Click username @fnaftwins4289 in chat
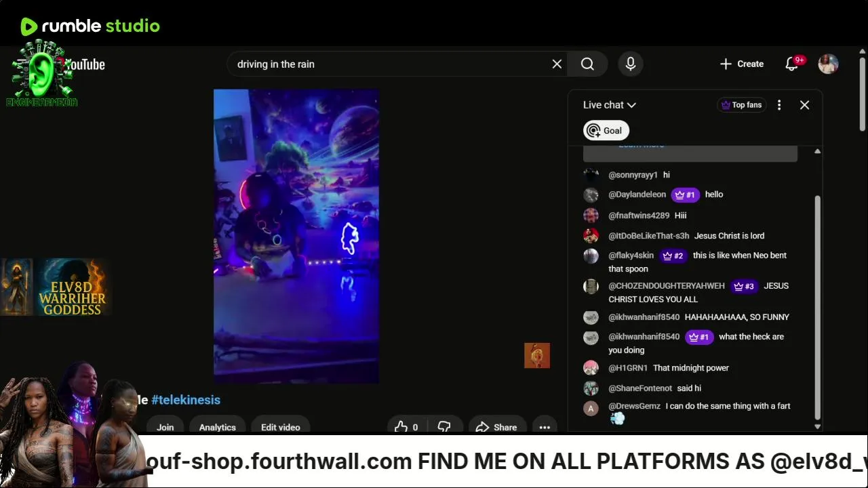Image resolution: width=868 pixels, height=488 pixels. tap(639, 216)
